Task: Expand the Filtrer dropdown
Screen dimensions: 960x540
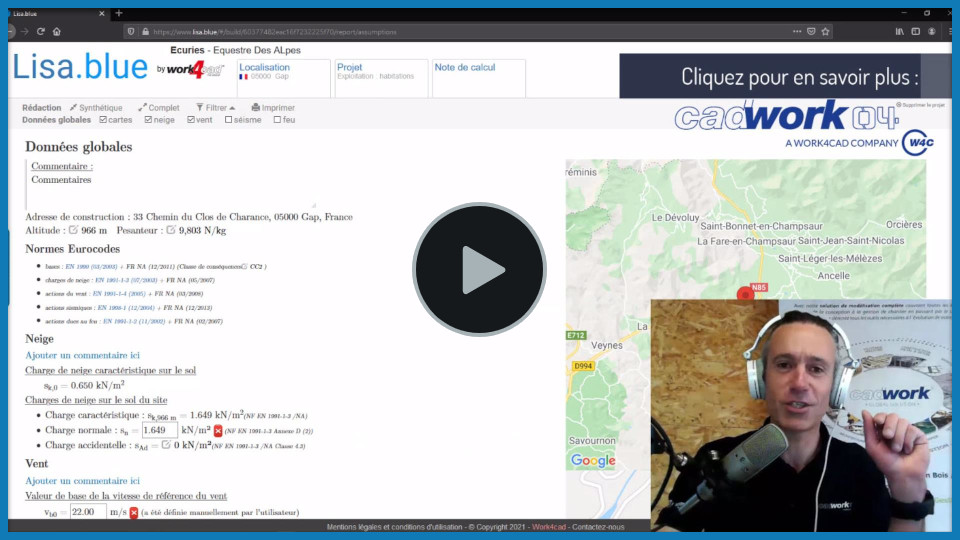Action: pyautogui.click(x=216, y=108)
